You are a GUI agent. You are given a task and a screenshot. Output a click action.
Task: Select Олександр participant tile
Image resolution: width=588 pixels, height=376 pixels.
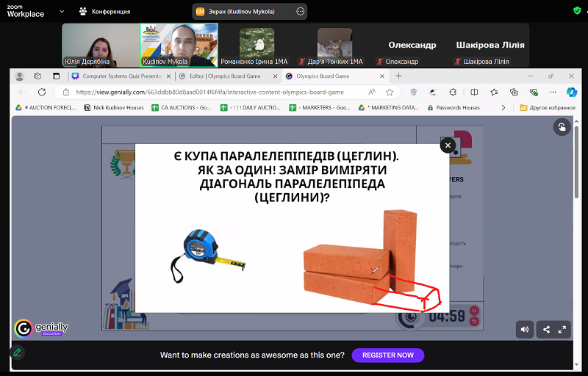pos(412,46)
